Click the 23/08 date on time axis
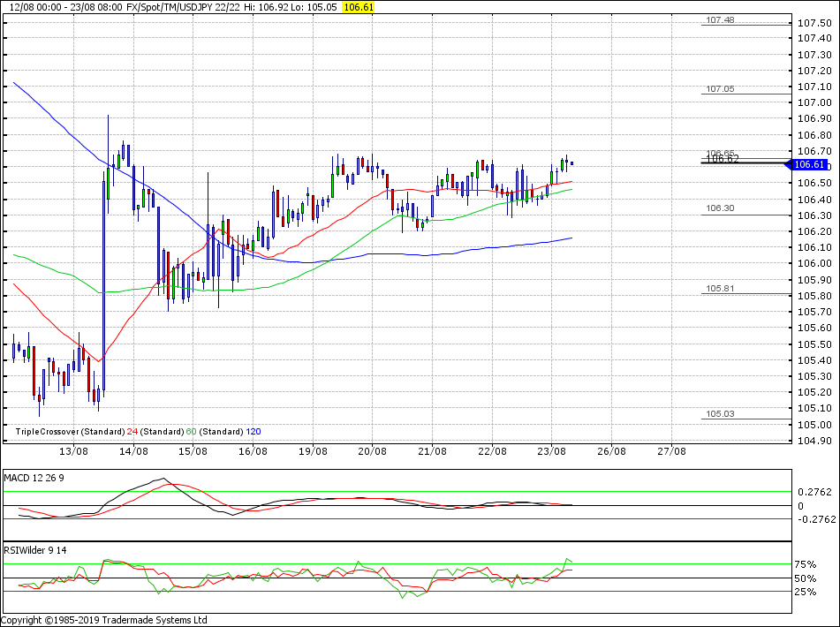840x627 pixels. point(551,451)
